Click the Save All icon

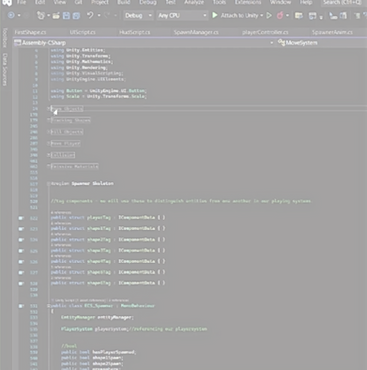click(x=76, y=16)
